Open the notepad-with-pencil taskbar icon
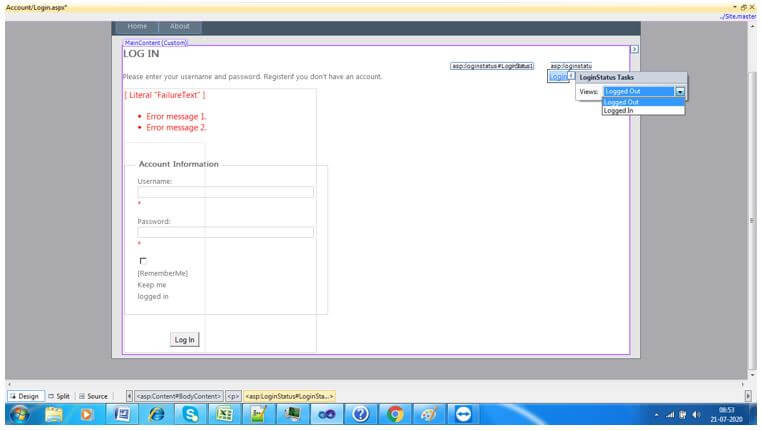 pyautogui.click(x=258, y=414)
